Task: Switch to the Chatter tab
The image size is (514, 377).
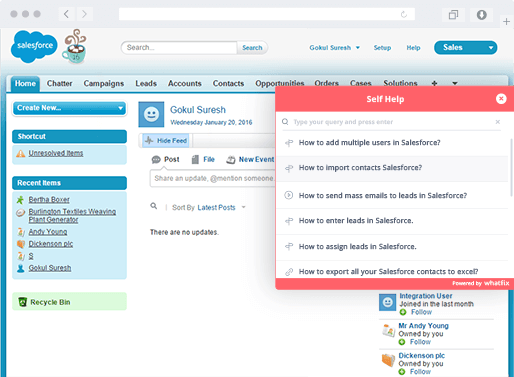Action: pyautogui.click(x=59, y=83)
